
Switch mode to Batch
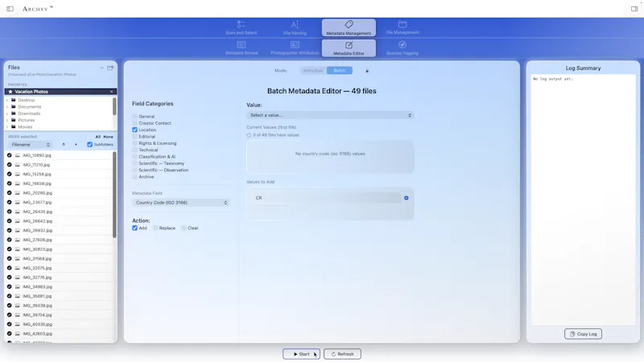pos(339,71)
